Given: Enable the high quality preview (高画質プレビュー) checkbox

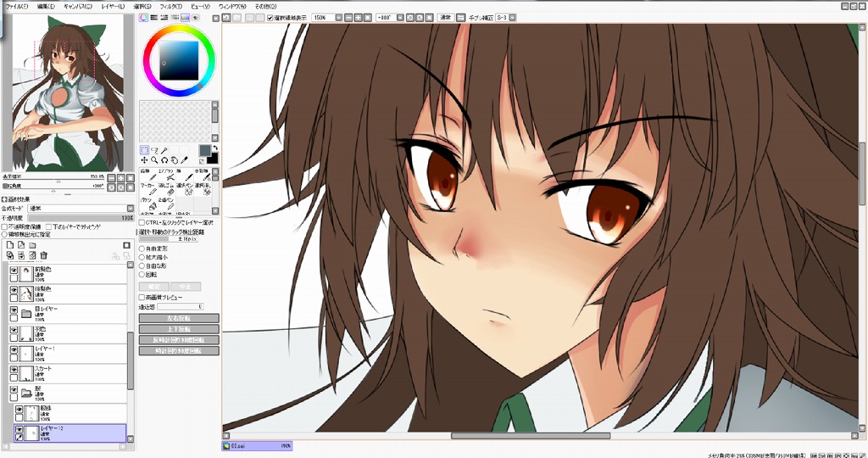Looking at the screenshot, I should (x=142, y=298).
